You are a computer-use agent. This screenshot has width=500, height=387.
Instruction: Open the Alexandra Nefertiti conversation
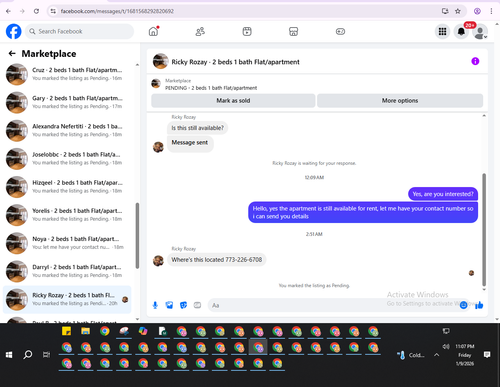[x=67, y=130]
